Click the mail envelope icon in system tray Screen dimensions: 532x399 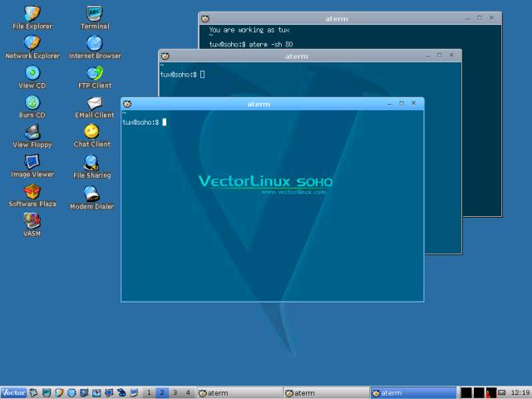[501, 392]
